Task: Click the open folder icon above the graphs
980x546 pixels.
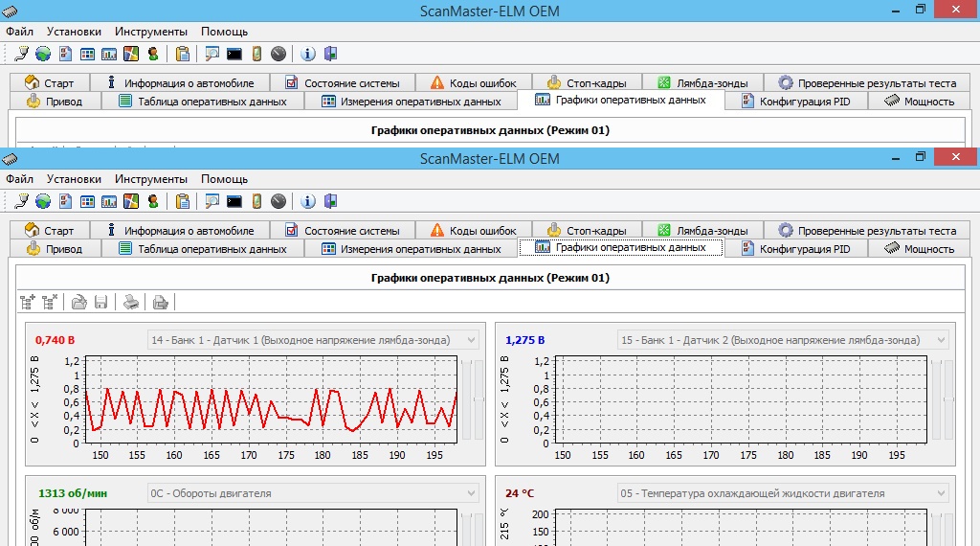Action: click(x=79, y=302)
